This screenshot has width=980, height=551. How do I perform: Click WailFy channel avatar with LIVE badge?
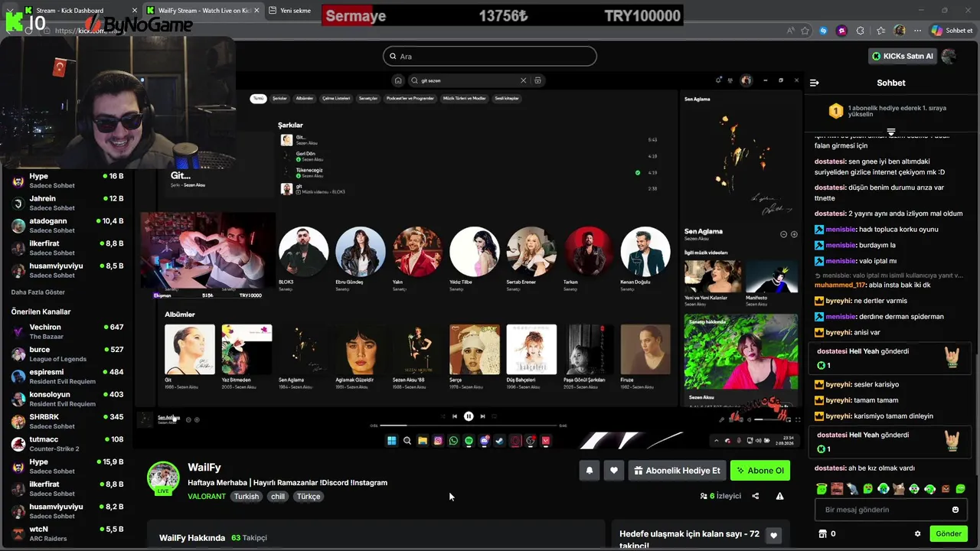tap(163, 478)
